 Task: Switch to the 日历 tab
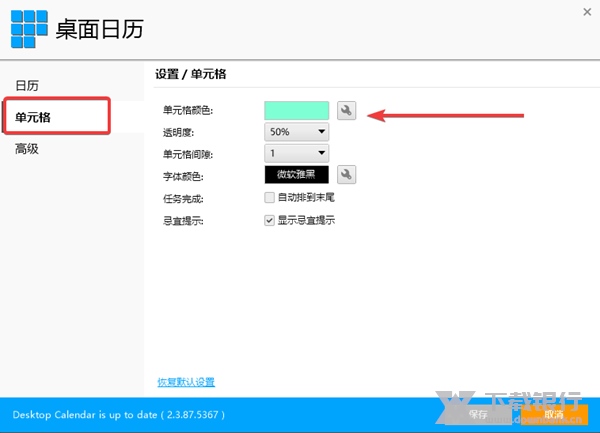coord(27,85)
